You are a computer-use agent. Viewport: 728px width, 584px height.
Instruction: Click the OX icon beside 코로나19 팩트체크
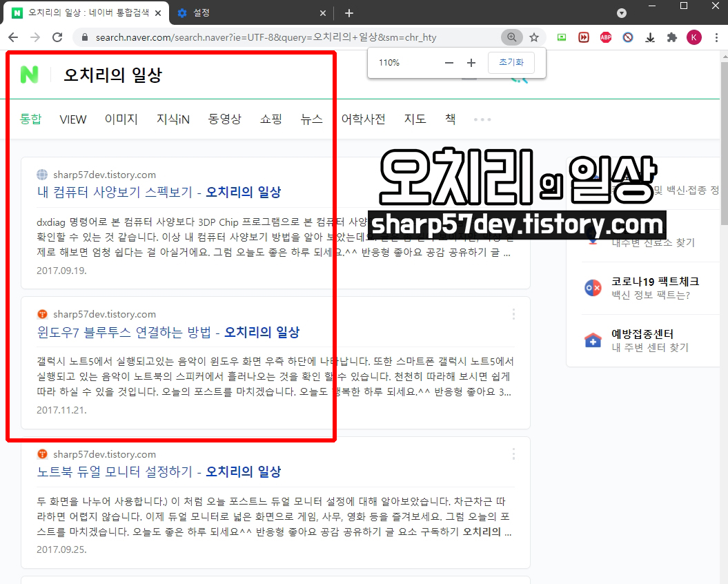point(593,288)
